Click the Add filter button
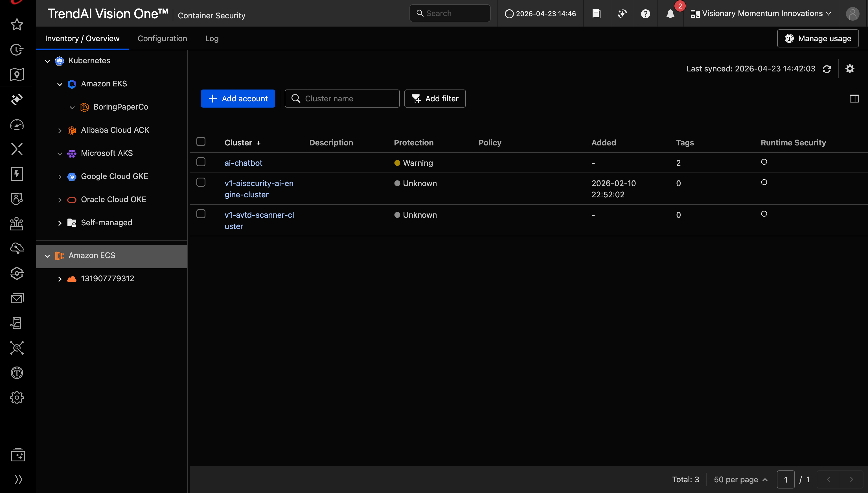This screenshot has height=493, width=868. click(435, 99)
